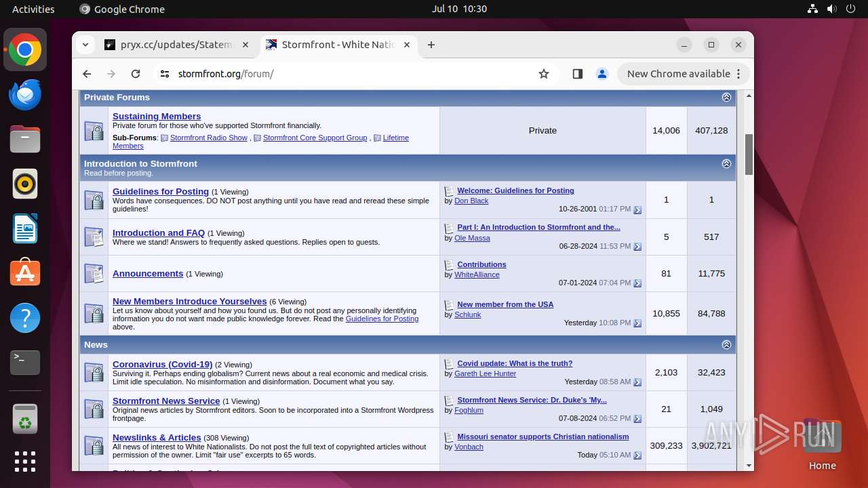Click the address bar URL field
Viewport: 868px width, 488px height.
pyautogui.click(x=353, y=74)
